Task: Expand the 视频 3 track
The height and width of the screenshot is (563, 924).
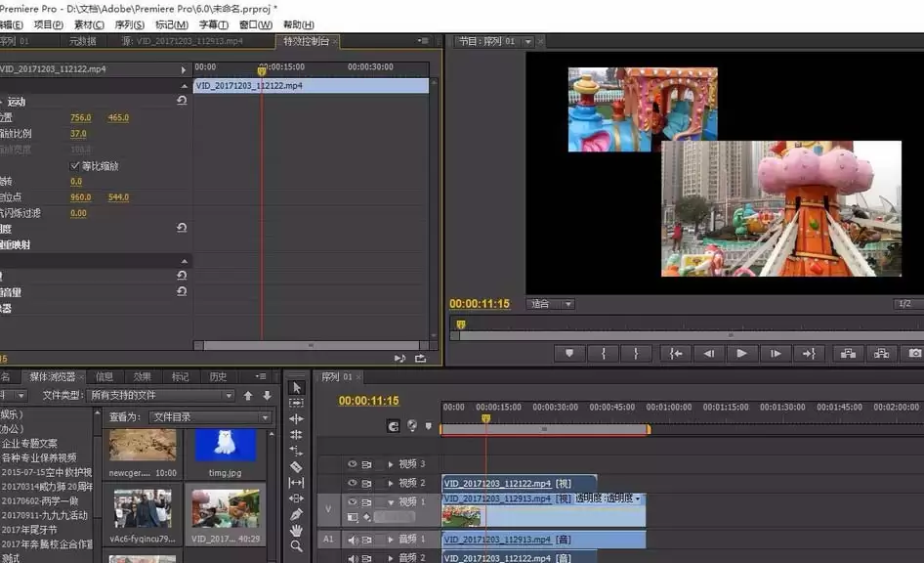Action: tap(391, 464)
